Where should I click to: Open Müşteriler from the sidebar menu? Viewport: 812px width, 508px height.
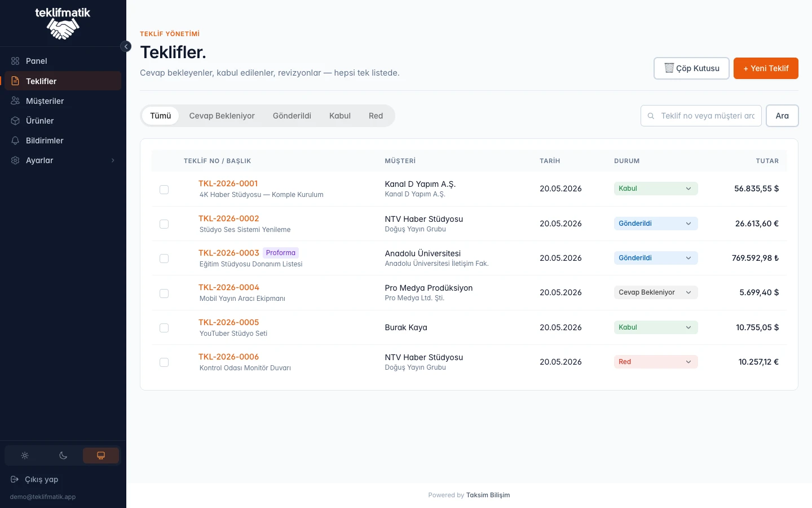[x=63, y=101]
